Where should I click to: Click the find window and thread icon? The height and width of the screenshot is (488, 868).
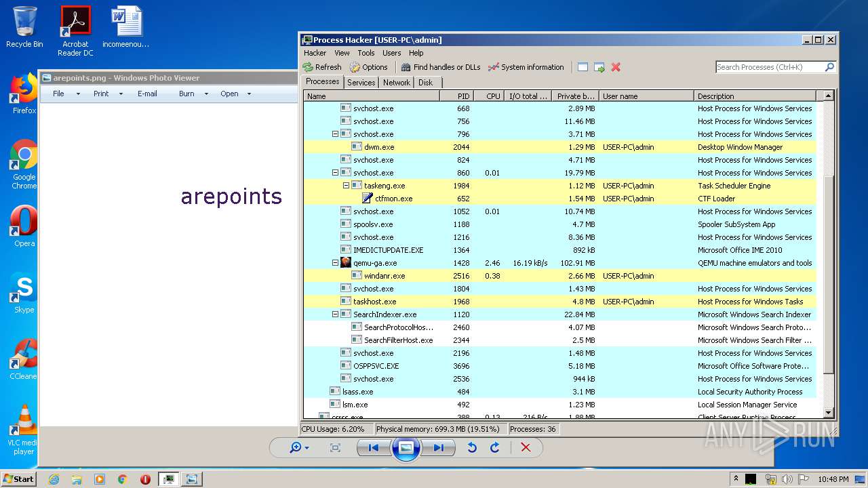click(x=599, y=67)
